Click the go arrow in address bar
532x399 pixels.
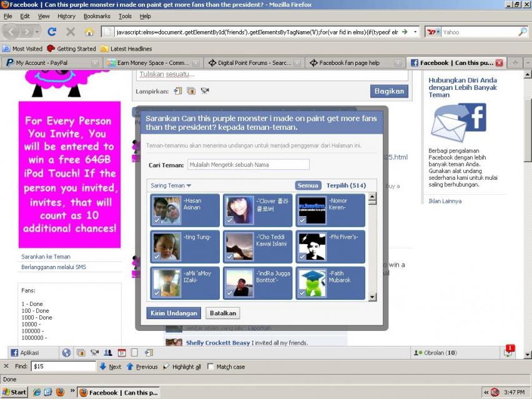click(x=405, y=32)
